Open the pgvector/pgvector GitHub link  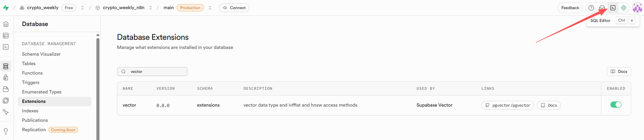507,105
